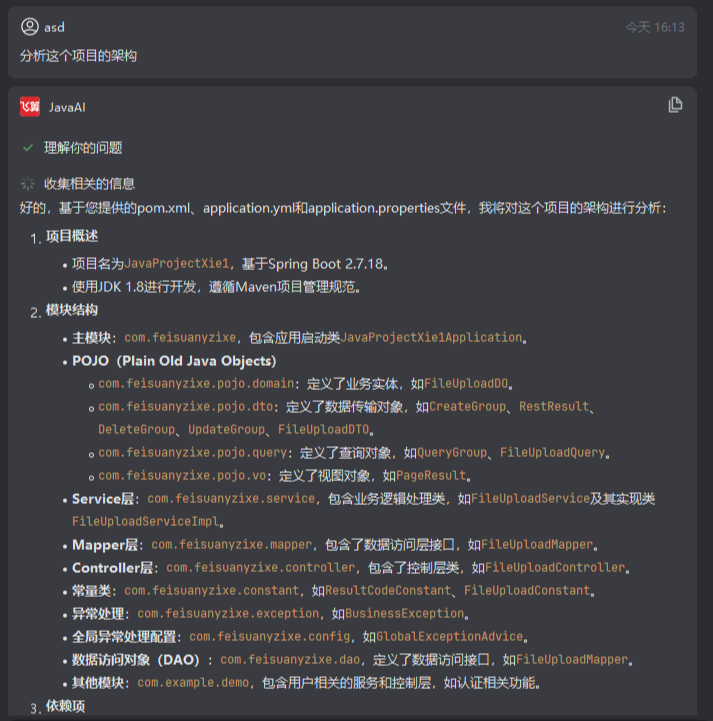Click the copy response icon

click(x=675, y=105)
